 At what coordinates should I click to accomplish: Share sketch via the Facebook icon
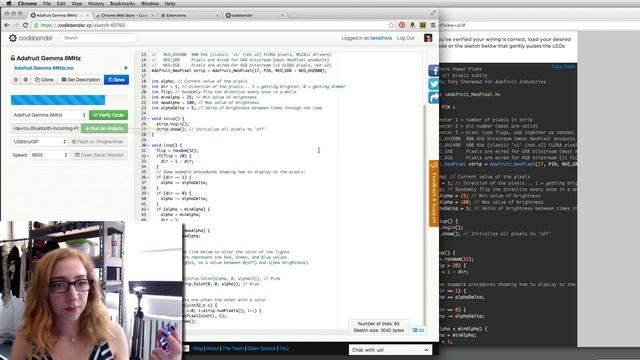pos(433,71)
